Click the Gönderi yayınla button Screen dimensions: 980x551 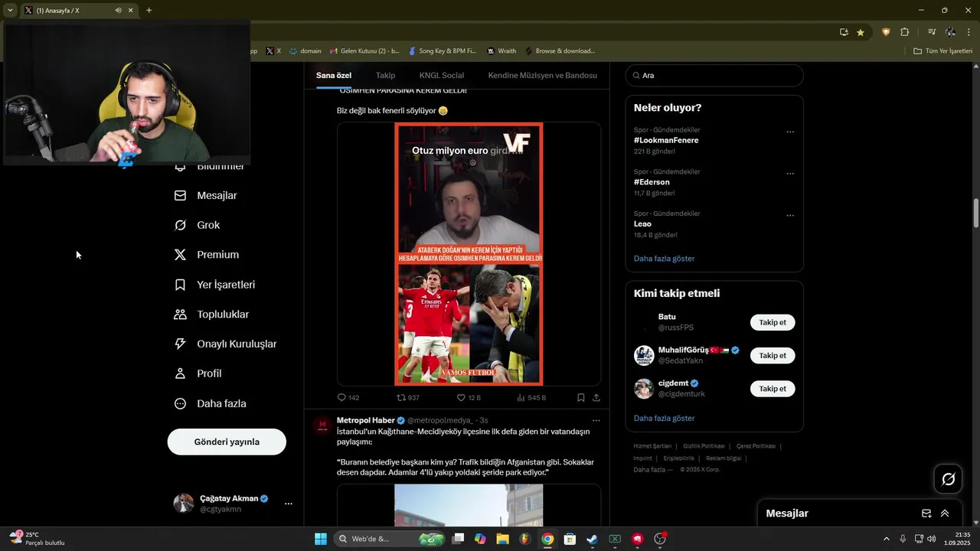coord(227,442)
